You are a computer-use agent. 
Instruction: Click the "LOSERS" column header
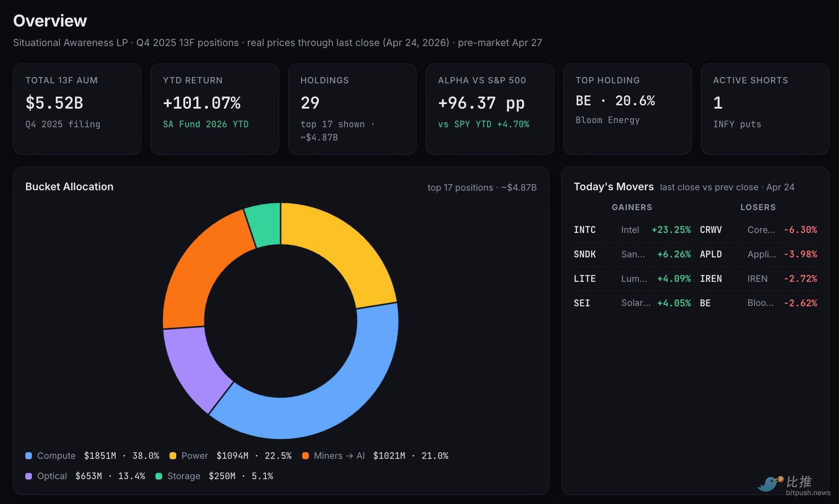[x=758, y=207]
